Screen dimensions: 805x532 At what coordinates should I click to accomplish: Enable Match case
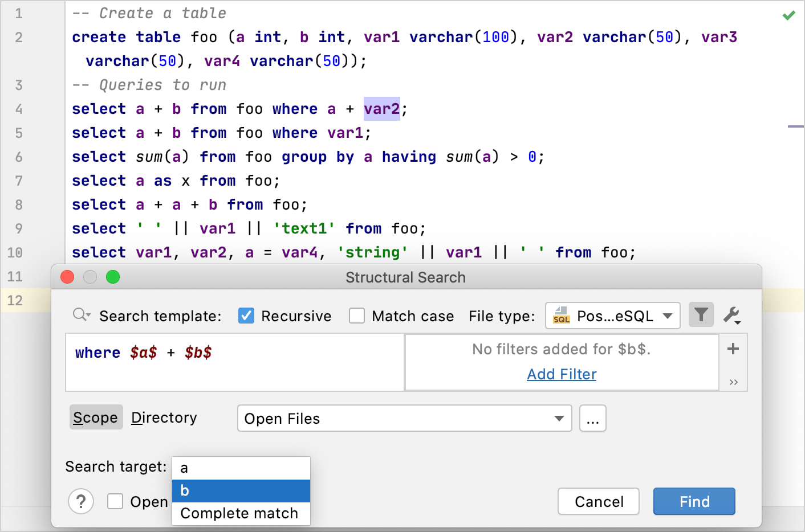357,316
